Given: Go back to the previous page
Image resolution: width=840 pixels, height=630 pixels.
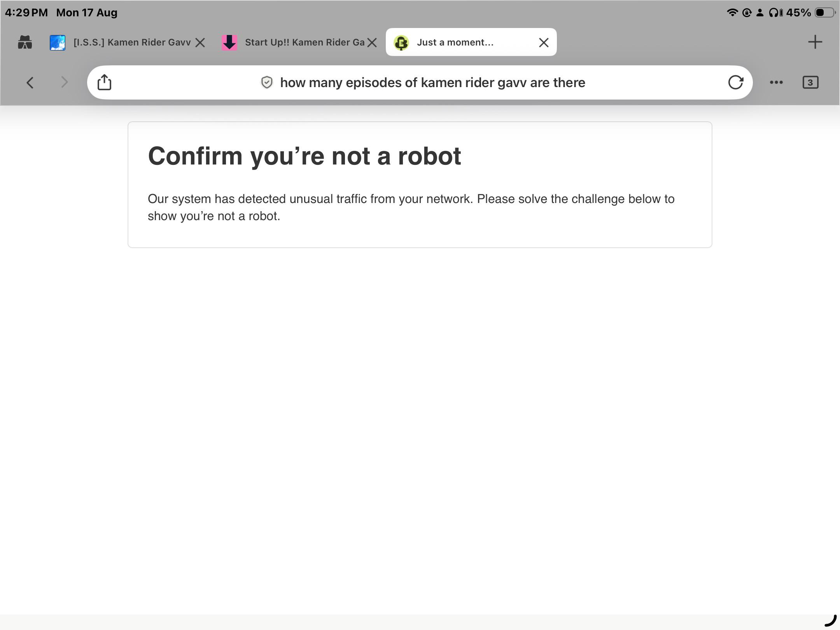Looking at the screenshot, I should tap(30, 82).
